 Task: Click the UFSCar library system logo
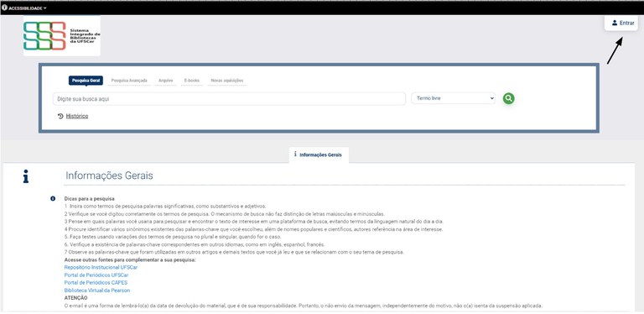point(62,36)
